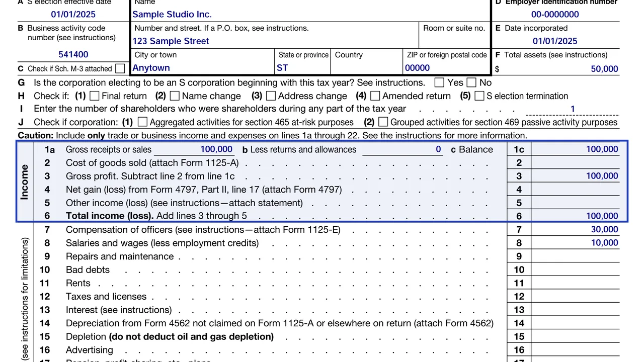Image resolution: width=644 pixels, height=362 pixels.
Task: Check the S election termination box
Action: coord(479,96)
